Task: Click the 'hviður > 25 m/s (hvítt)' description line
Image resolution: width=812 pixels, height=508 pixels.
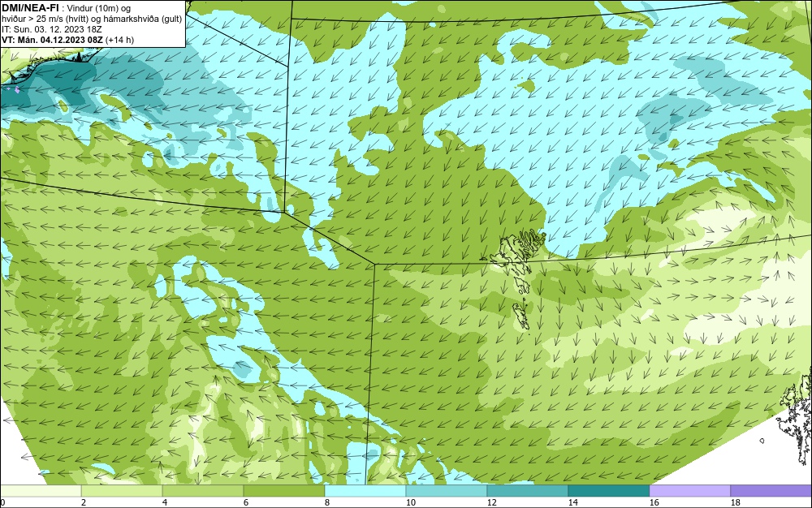Action: pos(92,19)
